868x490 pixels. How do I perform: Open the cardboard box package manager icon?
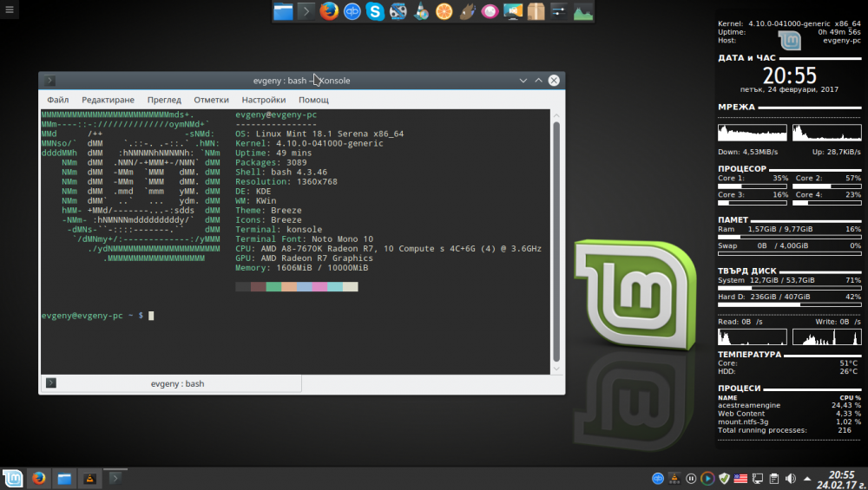536,11
